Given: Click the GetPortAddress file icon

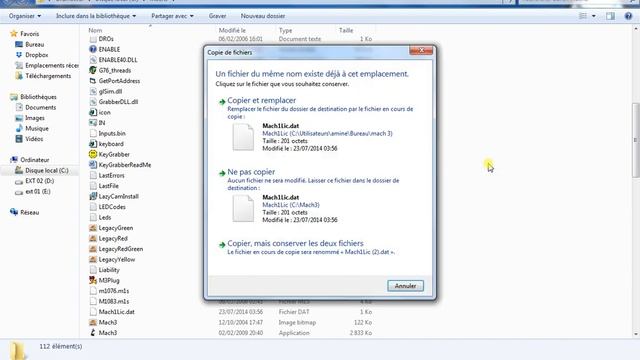Looking at the screenshot, I should [93, 81].
